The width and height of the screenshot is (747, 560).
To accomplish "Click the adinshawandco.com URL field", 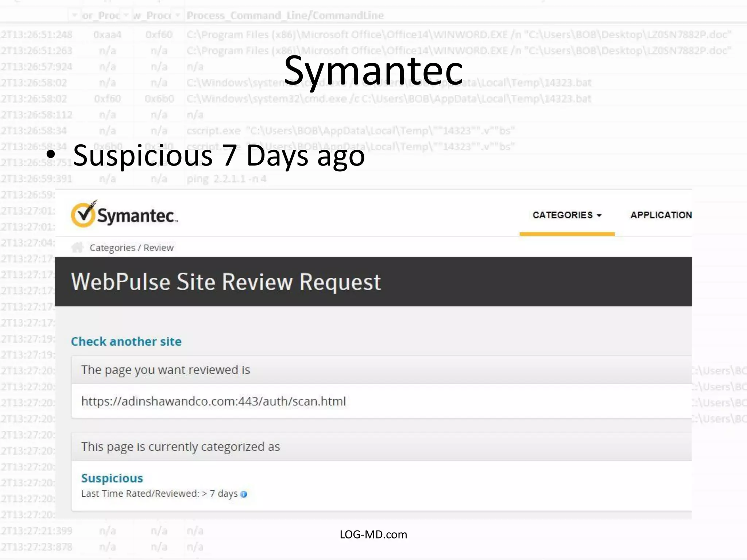I will tap(382, 401).
